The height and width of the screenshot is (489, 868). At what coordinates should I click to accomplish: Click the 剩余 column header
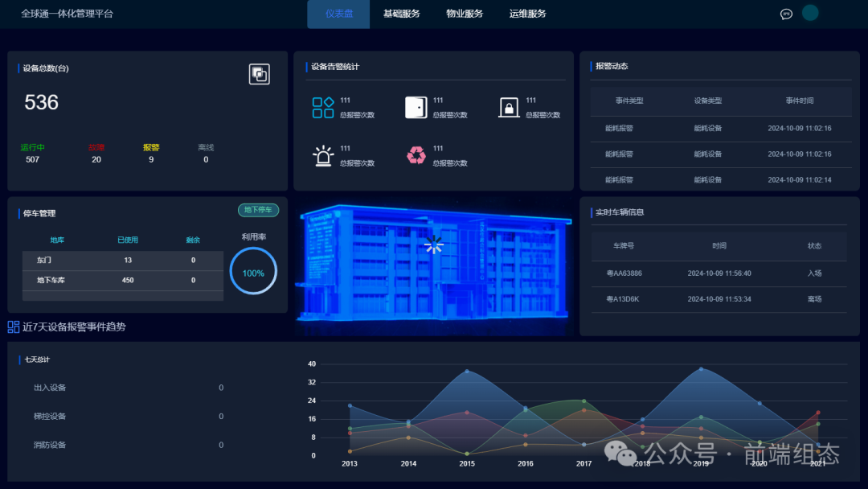pyautogui.click(x=193, y=240)
